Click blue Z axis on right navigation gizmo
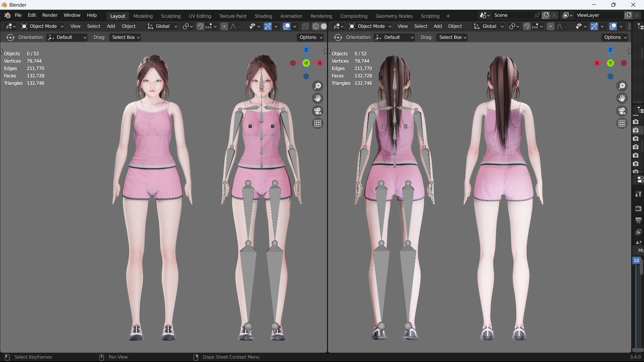This screenshot has width=644, height=362. coord(610,50)
